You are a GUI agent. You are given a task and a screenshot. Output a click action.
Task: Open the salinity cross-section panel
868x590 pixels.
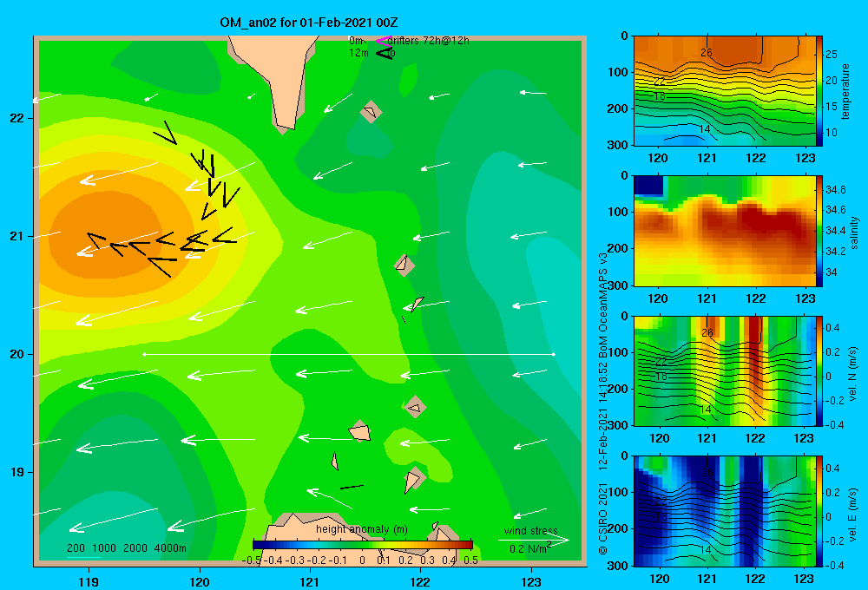pyautogui.click(x=725, y=232)
